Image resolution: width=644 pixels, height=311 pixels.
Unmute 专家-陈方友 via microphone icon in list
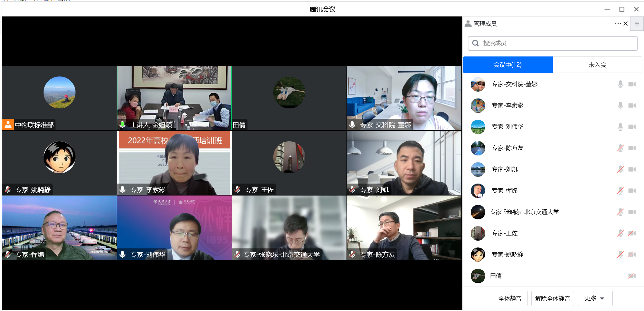click(620, 148)
